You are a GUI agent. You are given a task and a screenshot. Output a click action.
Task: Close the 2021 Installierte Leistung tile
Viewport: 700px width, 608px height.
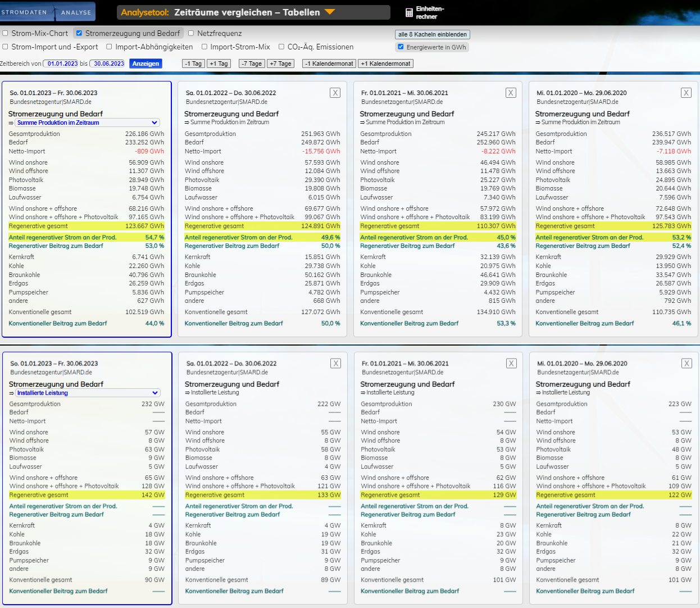pyautogui.click(x=511, y=364)
